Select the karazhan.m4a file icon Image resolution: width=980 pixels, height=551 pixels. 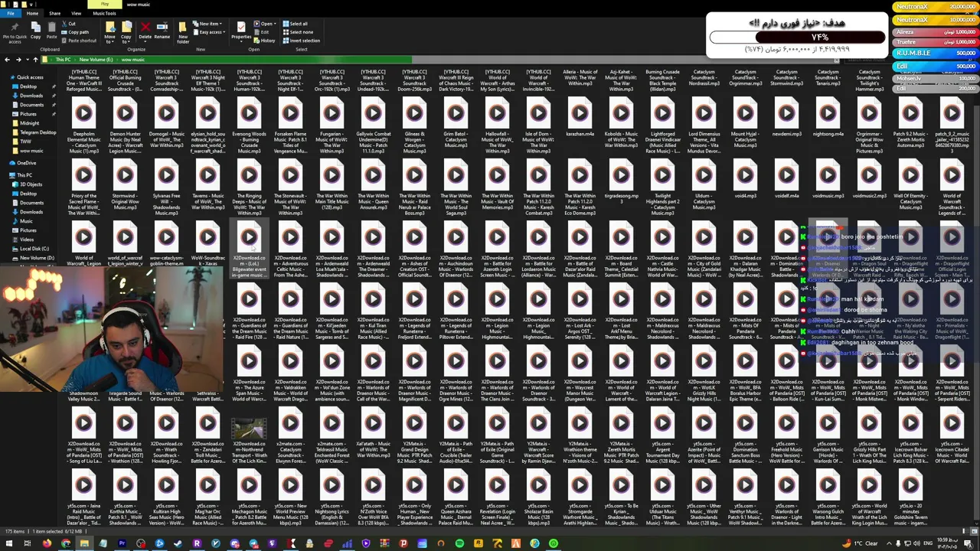pos(580,114)
